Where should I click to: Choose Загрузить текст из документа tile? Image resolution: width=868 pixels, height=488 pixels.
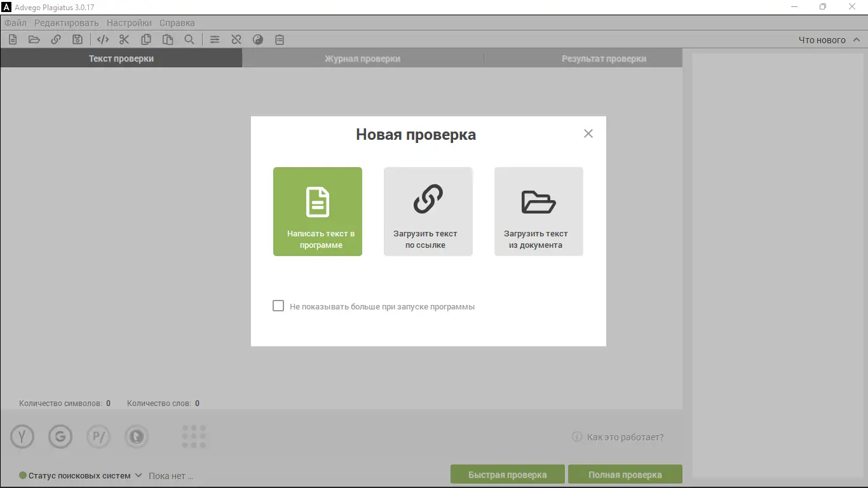tap(539, 212)
